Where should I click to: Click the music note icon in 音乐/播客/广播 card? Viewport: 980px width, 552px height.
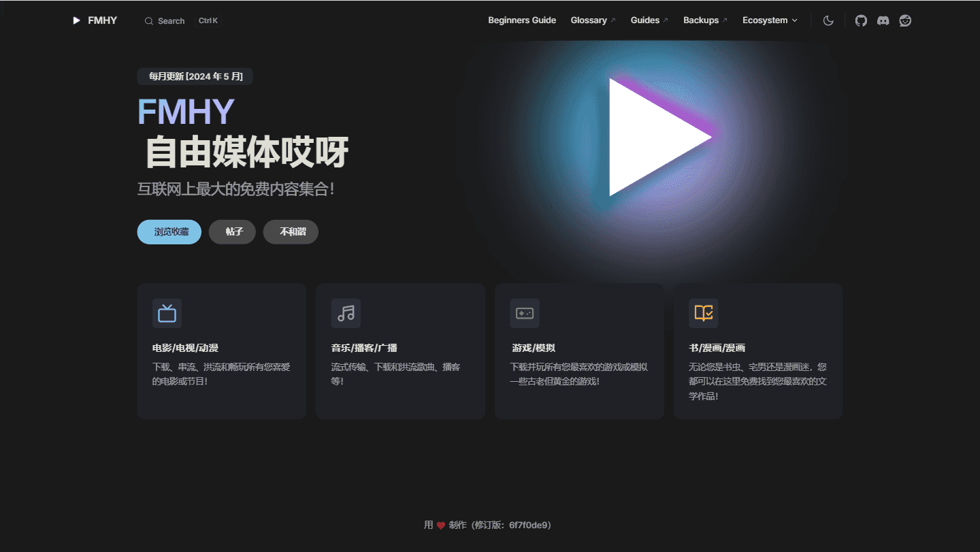coord(346,313)
